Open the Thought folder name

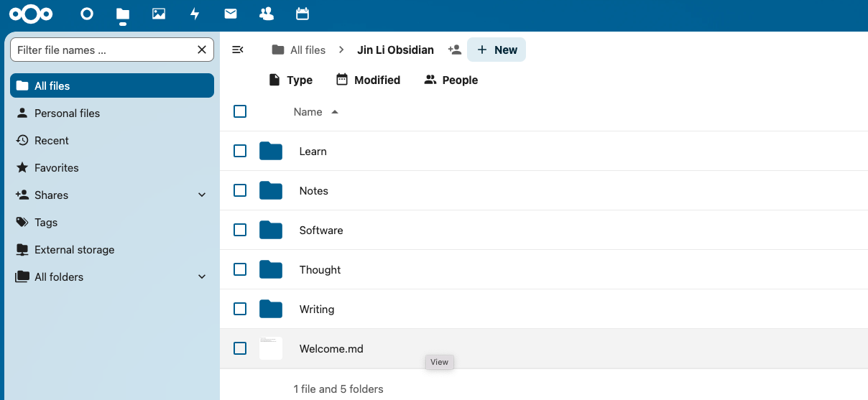(x=320, y=270)
